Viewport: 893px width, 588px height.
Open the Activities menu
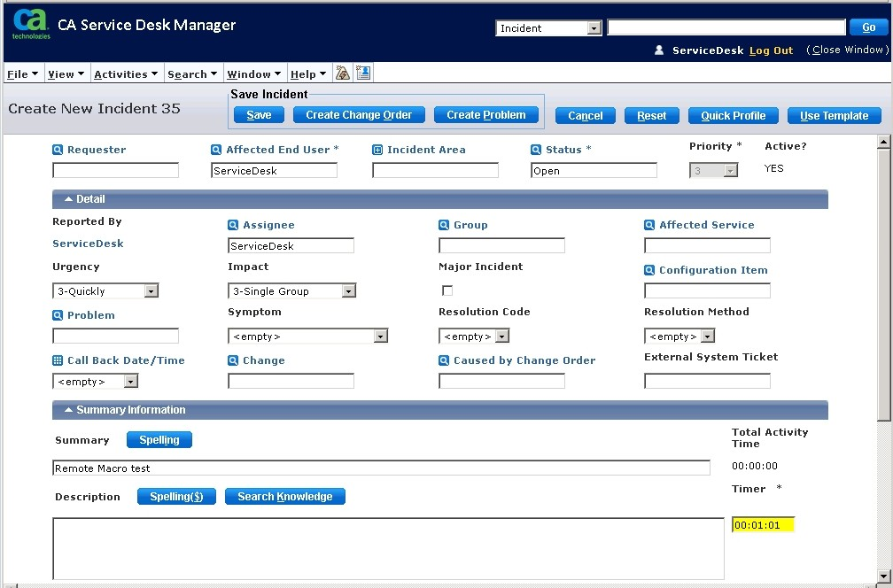[125, 74]
